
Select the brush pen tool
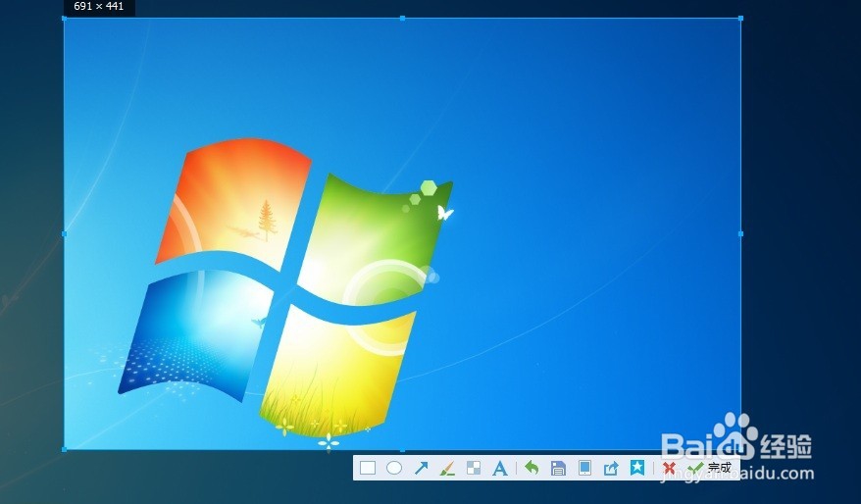click(447, 468)
